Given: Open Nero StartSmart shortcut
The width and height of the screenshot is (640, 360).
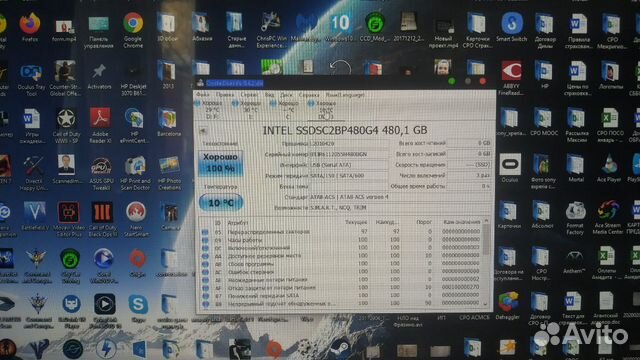Looking at the screenshot, I should (136, 220).
